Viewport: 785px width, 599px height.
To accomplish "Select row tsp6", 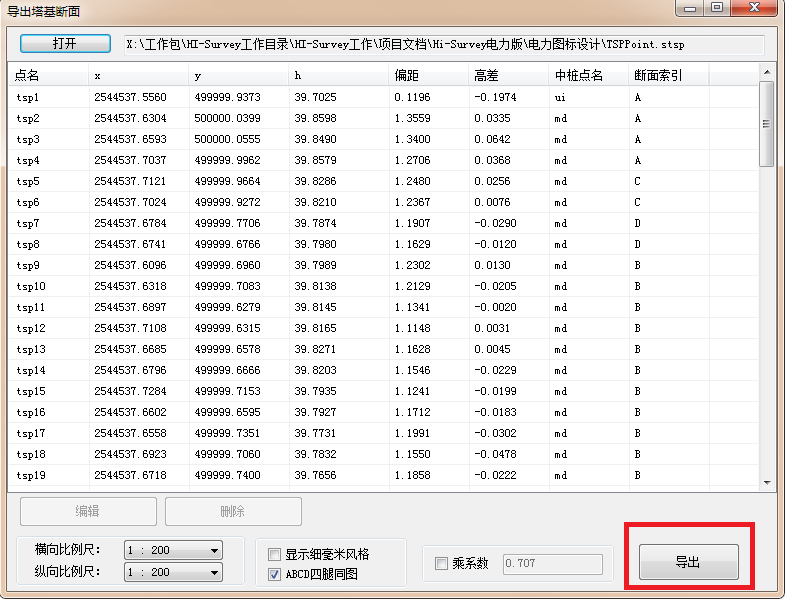I will pos(383,202).
